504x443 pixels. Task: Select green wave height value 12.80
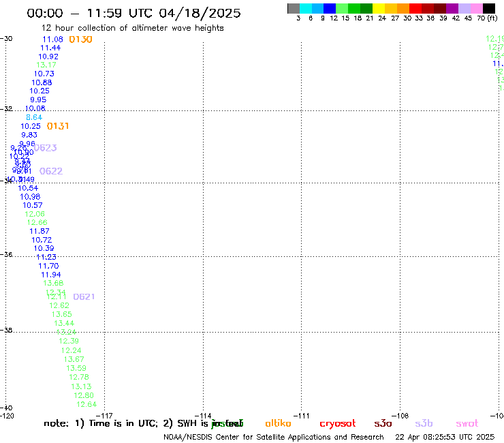(84, 395)
